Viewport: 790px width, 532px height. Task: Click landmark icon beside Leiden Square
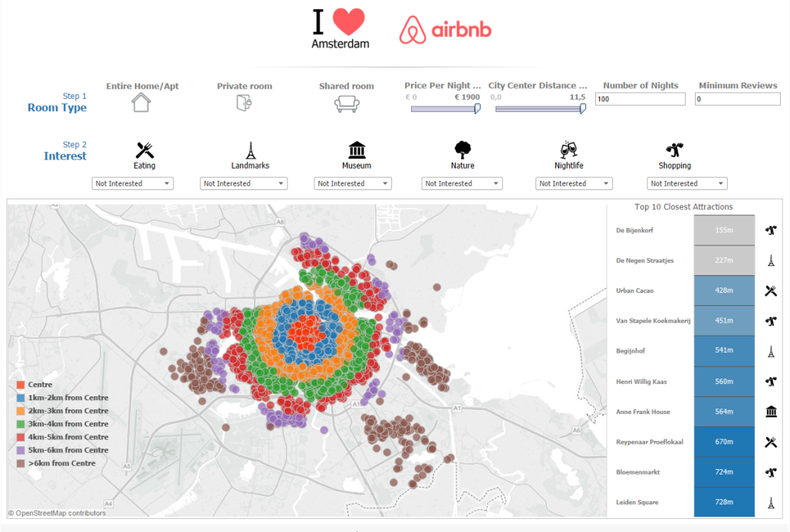pyautogui.click(x=771, y=502)
